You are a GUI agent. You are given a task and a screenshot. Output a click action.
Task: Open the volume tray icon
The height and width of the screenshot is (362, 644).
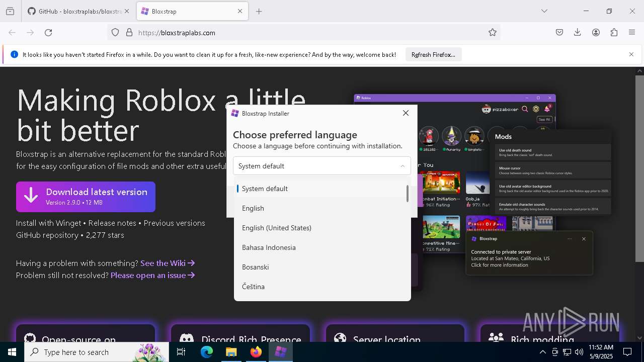[x=579, y=352]
